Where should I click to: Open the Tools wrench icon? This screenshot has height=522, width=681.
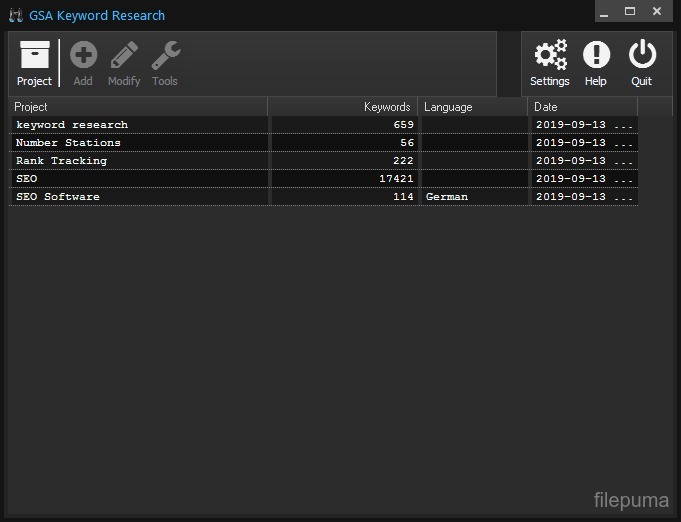pos(165,56)
